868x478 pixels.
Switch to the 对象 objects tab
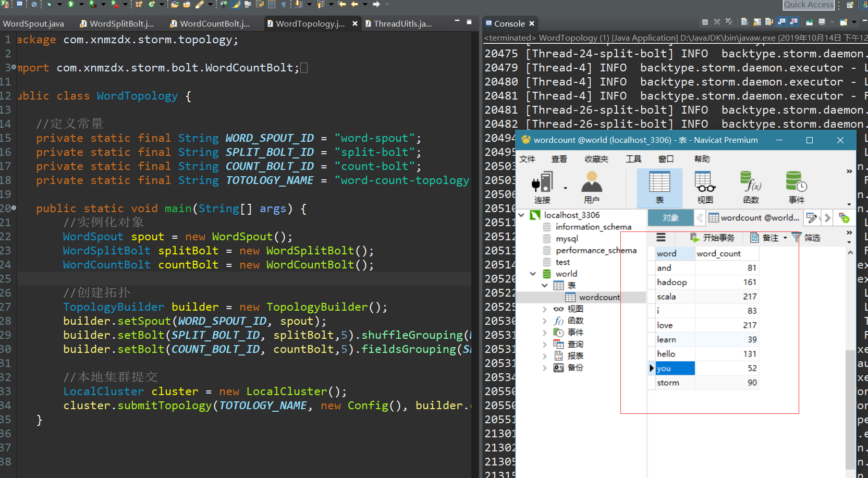click(670, 218)
